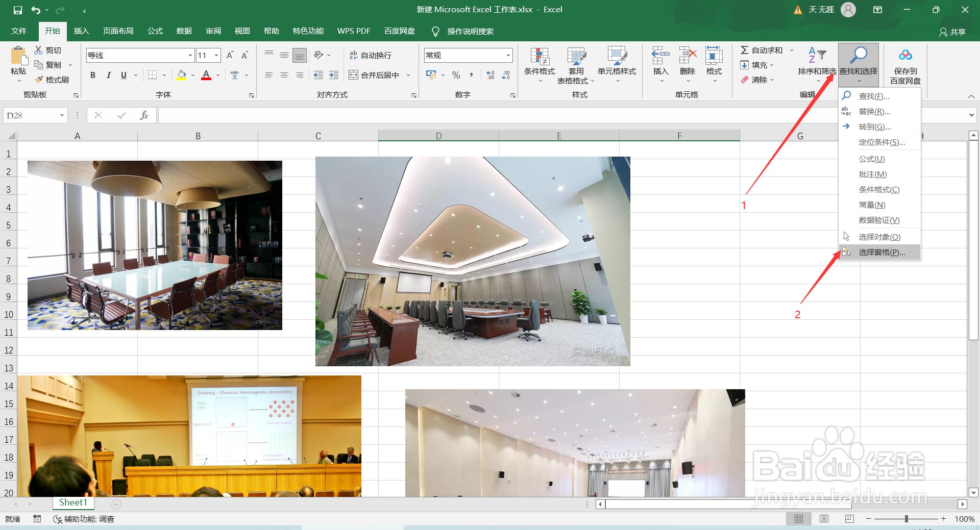
Task: Toggle Italic formatting
Action: pos(108,75)
